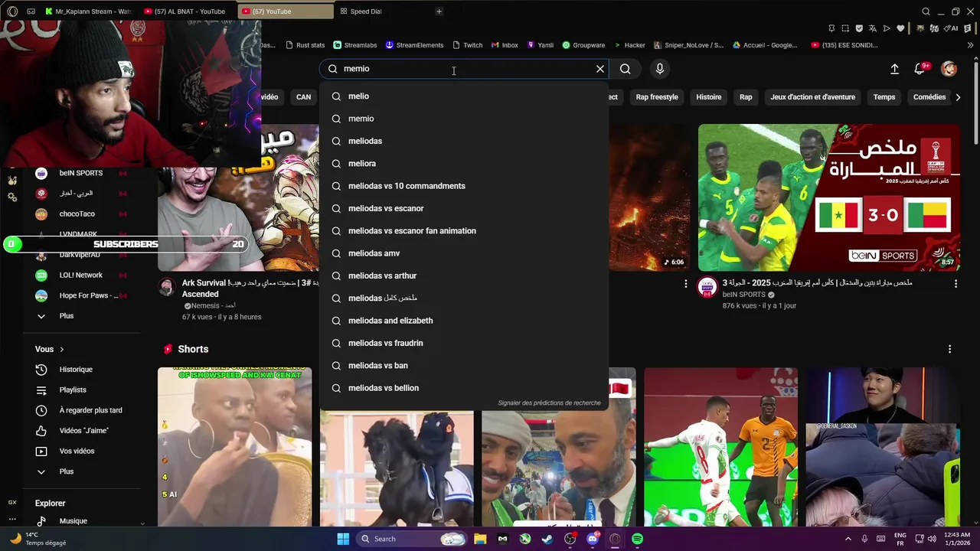Choose 'meliodas vs arthur' suggestion
980x551 pixels.
[x=464, y=275]
